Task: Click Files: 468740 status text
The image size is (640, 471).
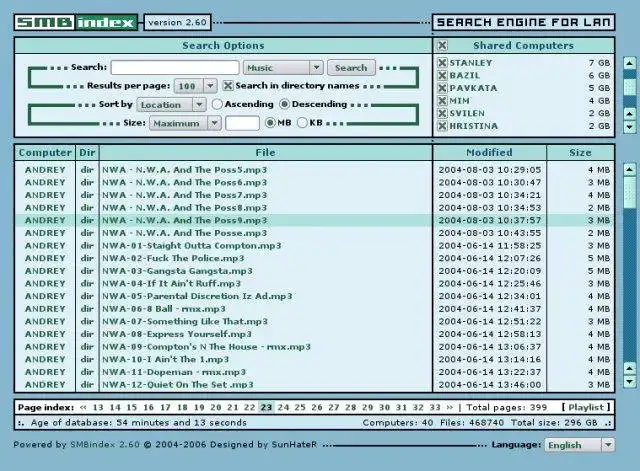Action: [x=472, y=422]
